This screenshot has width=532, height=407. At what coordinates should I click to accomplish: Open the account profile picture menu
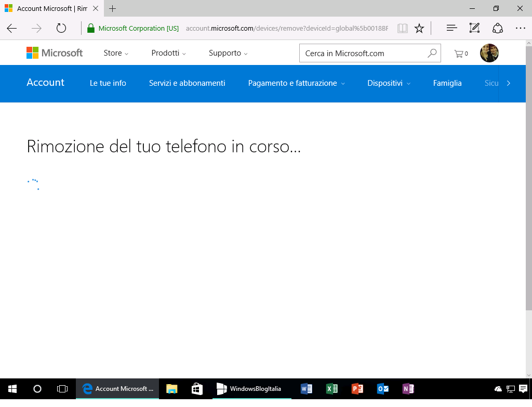pos(489,53)
